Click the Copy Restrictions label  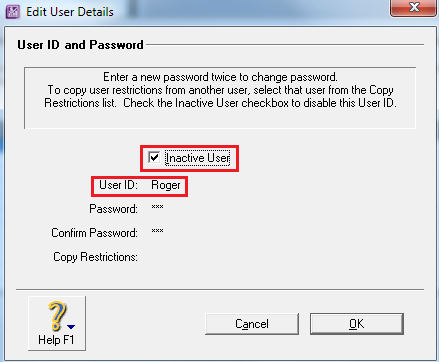[x=95, y=257]
